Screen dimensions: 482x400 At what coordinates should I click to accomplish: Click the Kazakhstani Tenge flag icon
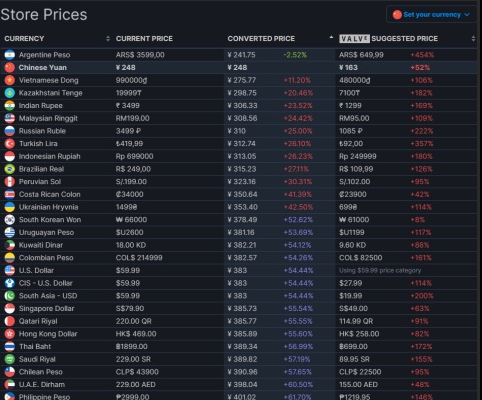pyautogui.click(x=10, y=93)
